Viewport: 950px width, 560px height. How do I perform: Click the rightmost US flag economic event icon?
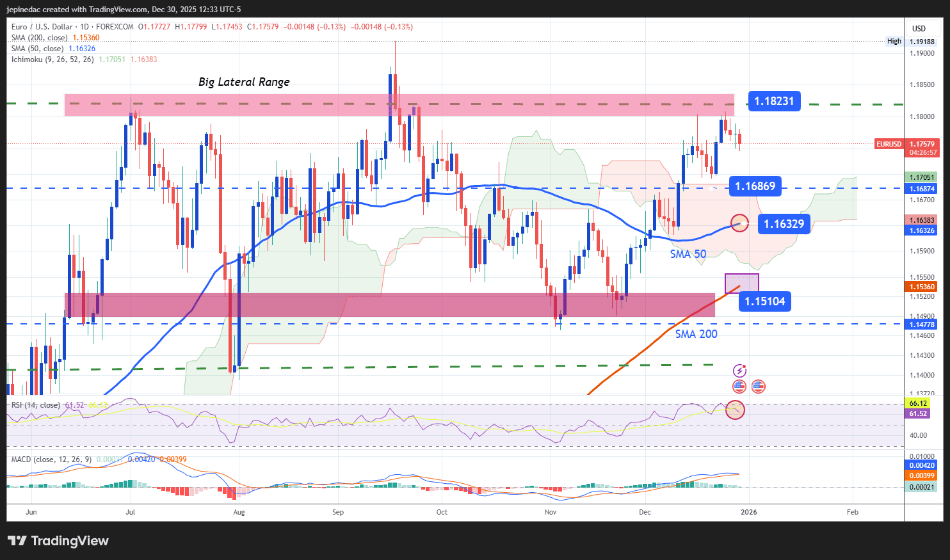coord(759,386)
